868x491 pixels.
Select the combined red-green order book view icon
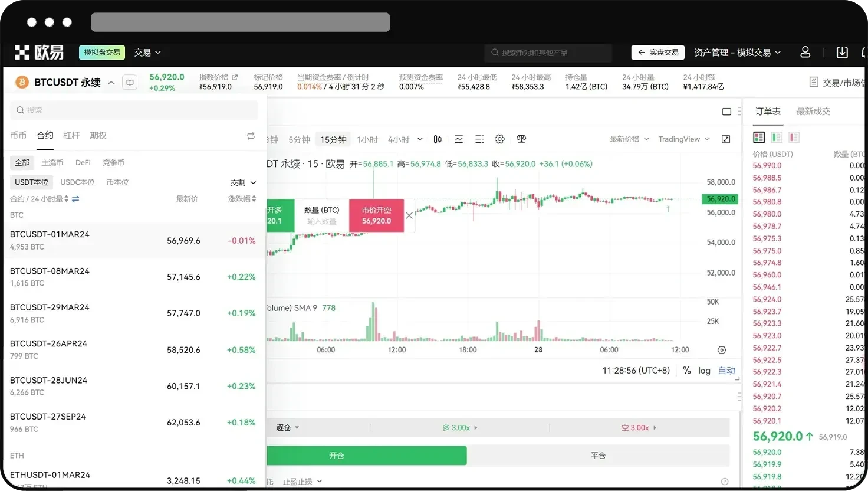759,136
